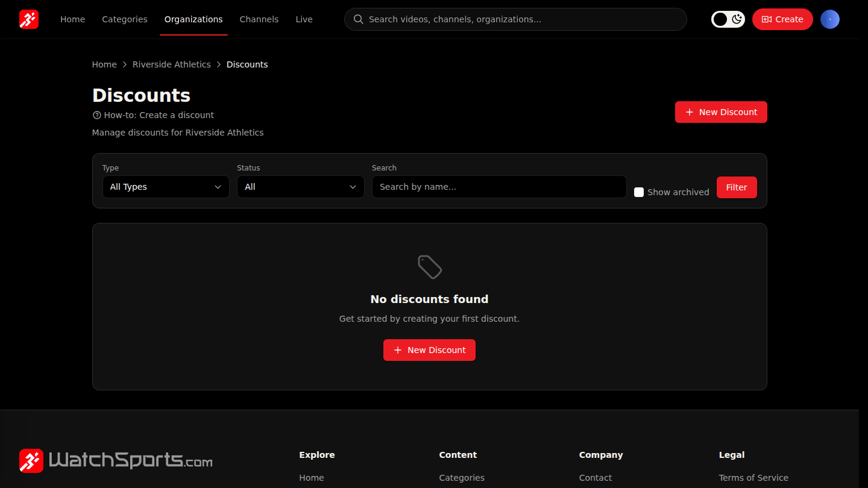Open the Channels nav item
Viewport: 868px width, 488px height.
coord(259,19)
